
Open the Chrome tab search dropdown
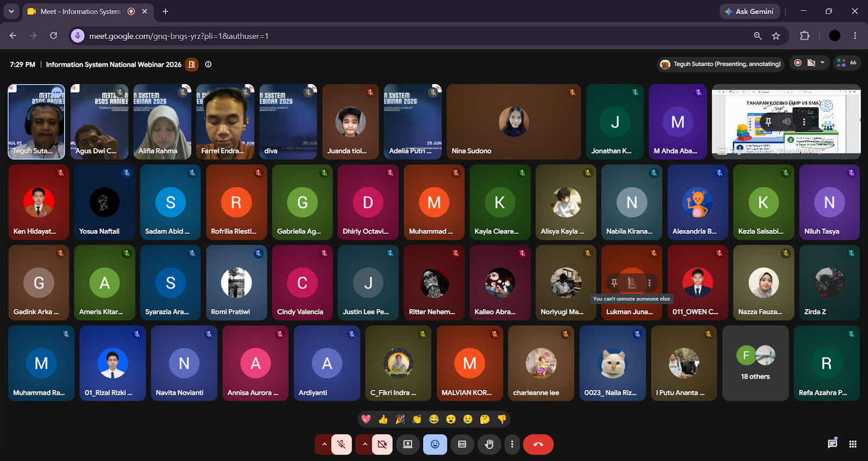pos(11,11)
